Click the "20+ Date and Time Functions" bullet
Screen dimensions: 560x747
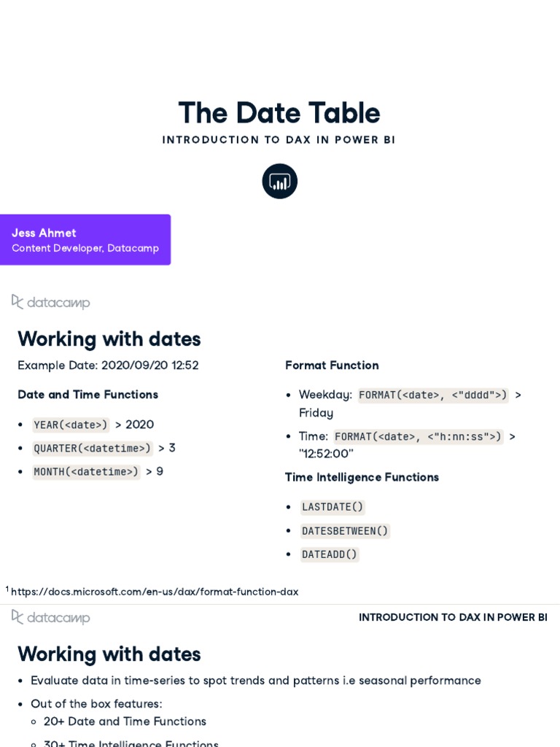[x=125, y=721]
